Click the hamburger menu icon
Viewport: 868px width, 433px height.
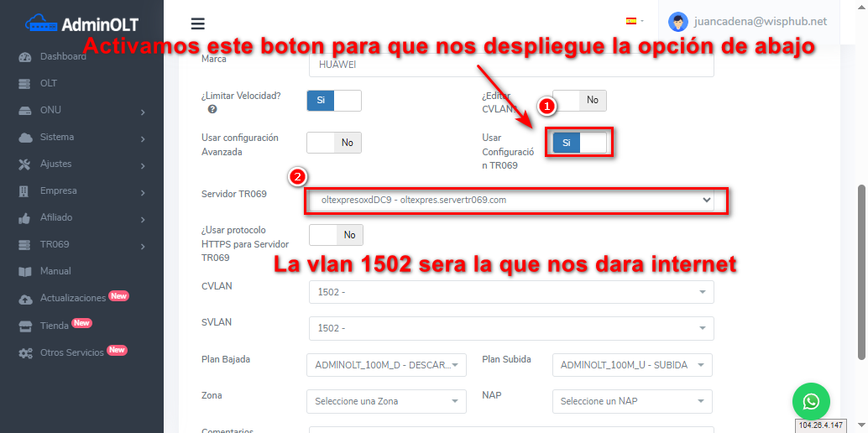(x=198, y=23)
